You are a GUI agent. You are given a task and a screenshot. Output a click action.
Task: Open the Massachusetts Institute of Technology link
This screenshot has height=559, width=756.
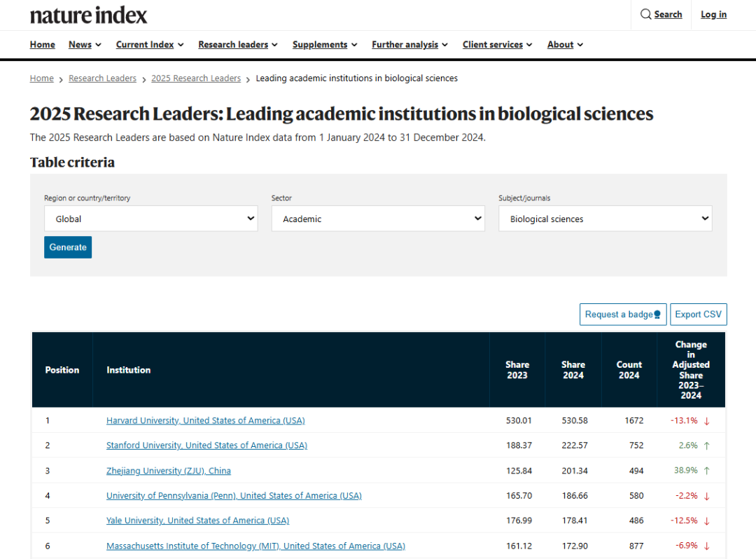tap(255, 546)
